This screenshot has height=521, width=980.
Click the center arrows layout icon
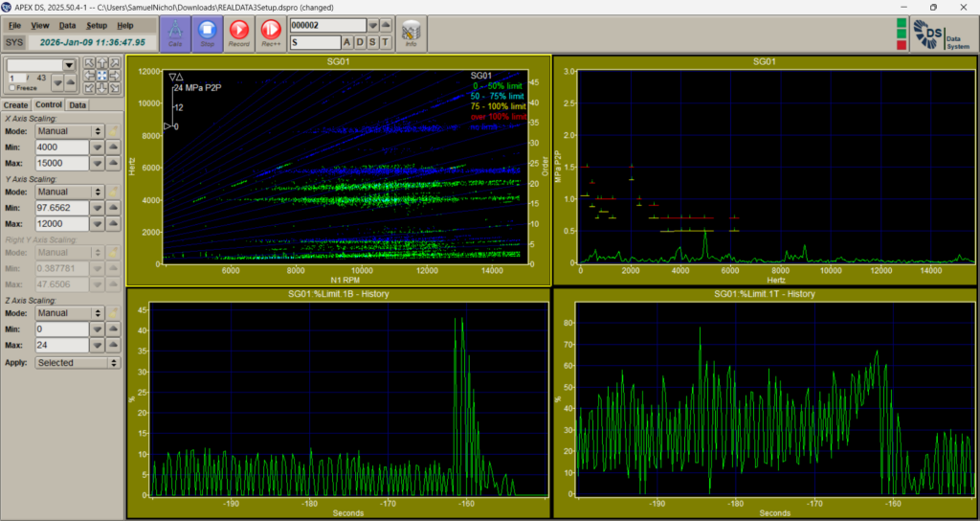click(101, 76)
